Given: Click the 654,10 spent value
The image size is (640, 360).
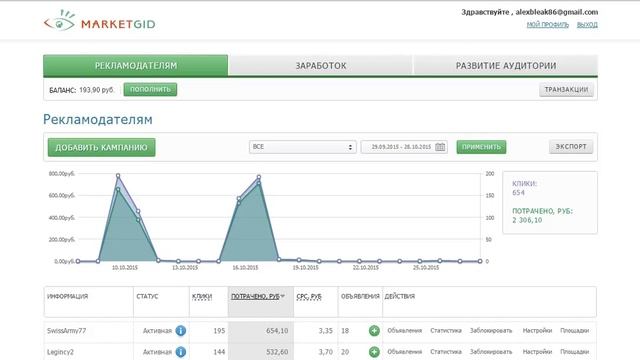Looking at the screenshot, I should pyautogui.click(x=277, y=331).
